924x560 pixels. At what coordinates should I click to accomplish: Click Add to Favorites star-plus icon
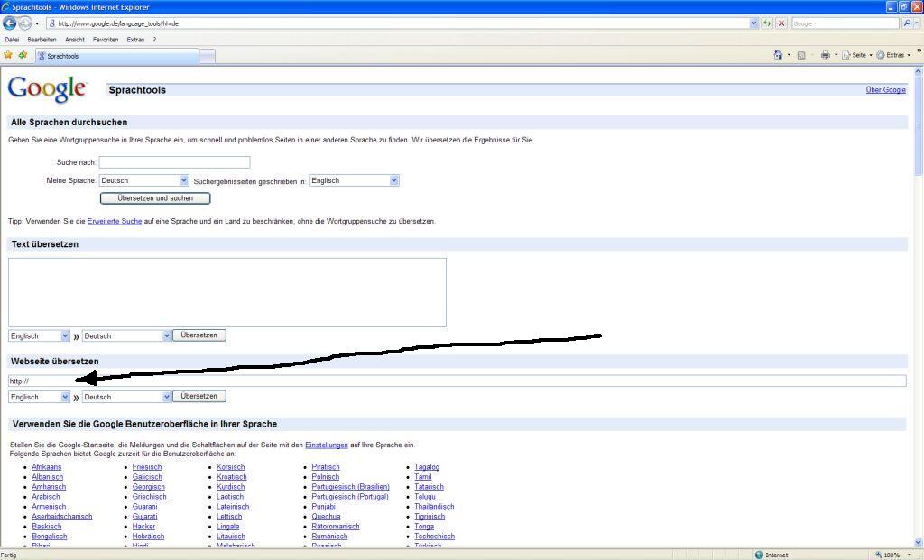pyautogui.click(x=23, y=55)
